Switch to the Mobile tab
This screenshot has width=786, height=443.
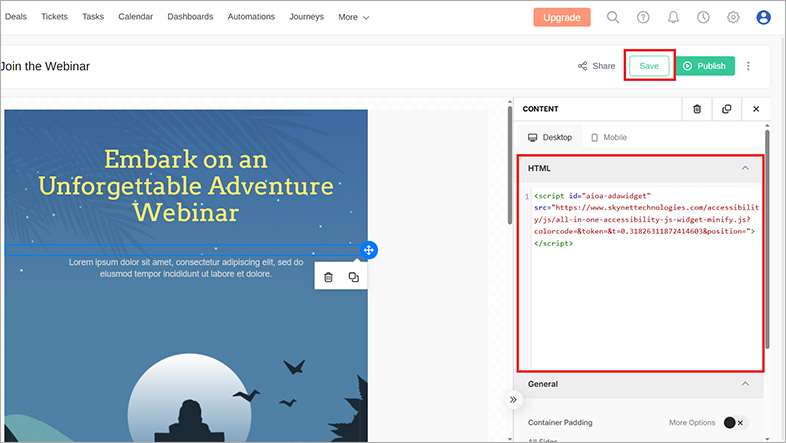coord(609,137)
